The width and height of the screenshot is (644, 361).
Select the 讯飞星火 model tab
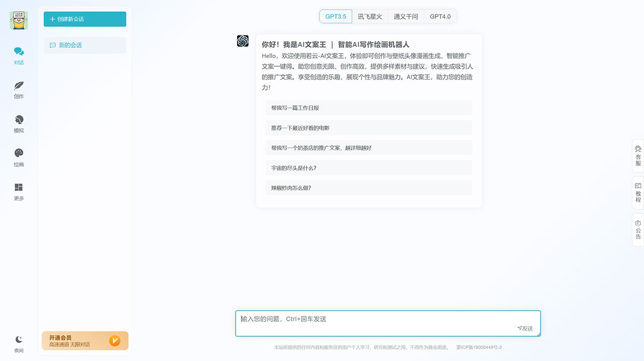pyautogui.click(x=370, y=16)
